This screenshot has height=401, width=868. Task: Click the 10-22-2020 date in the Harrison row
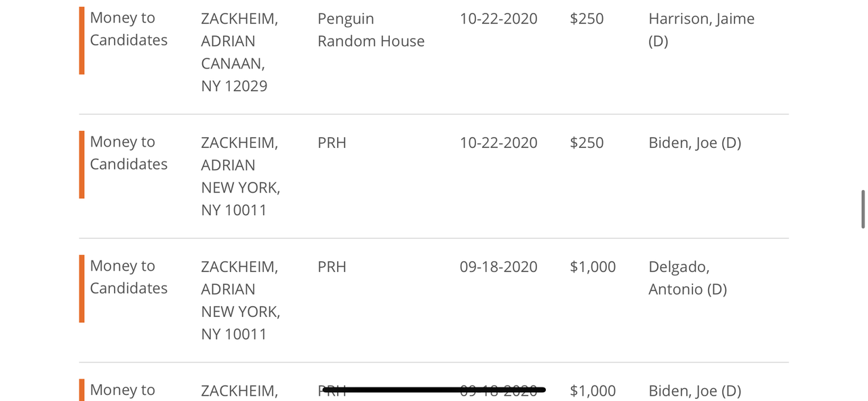(x=498, y=19)
